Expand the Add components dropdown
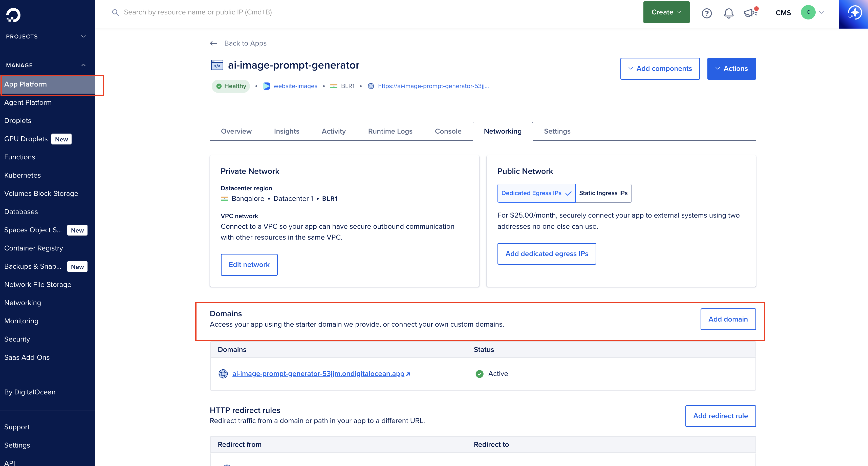The height and width of the screenshot is (466, 868). click(660, 69)
